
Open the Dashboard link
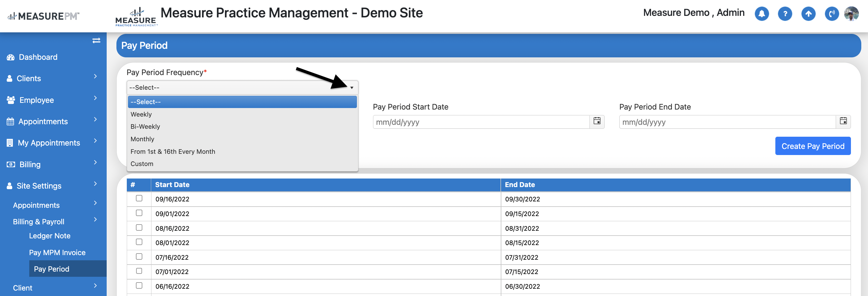[x=38, y=57]
